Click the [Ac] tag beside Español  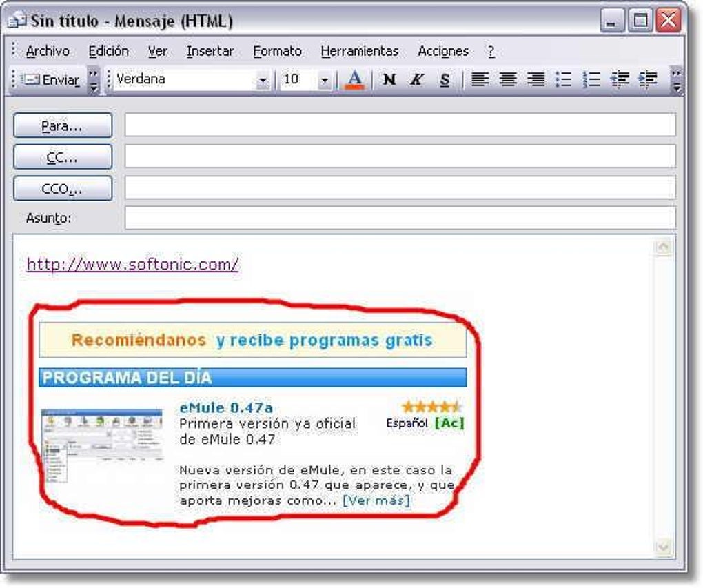coord(449,423)
